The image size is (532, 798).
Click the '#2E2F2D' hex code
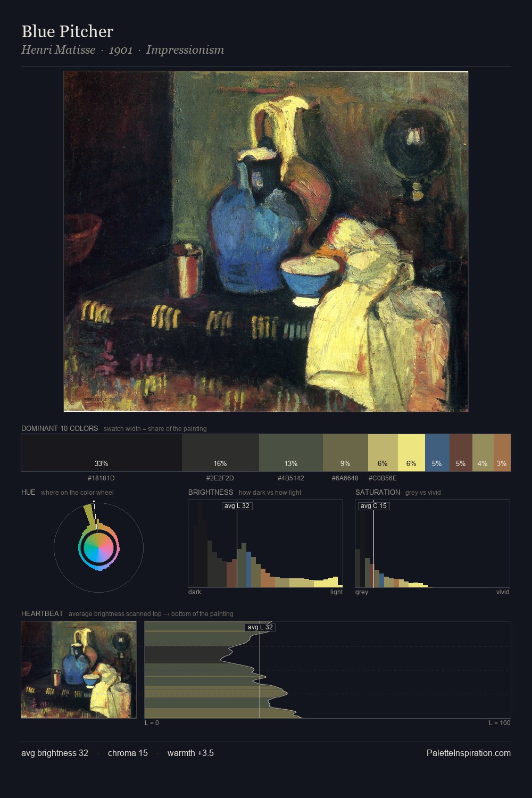(x=220, y=478)
